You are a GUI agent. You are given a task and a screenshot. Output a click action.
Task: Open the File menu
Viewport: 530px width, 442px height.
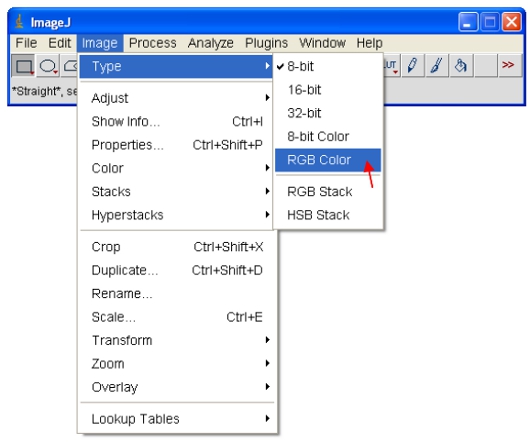click(26, 43)
